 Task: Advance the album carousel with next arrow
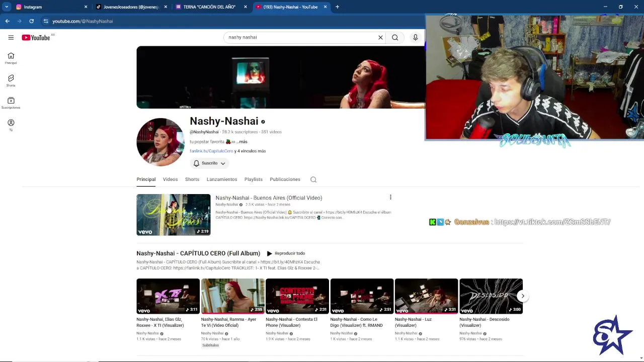point(523,296)
